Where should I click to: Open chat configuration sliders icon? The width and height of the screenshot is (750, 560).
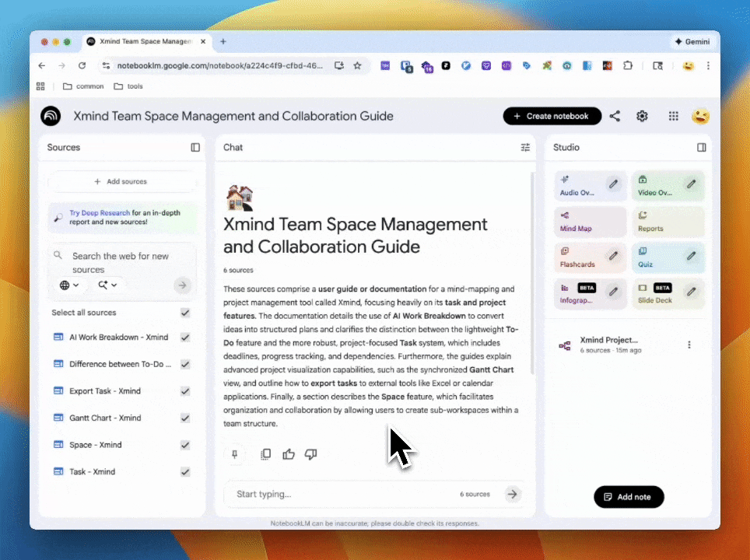525,147
